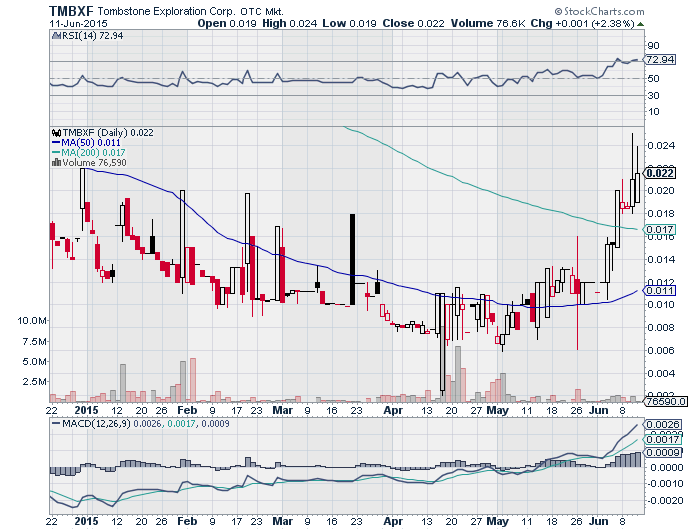The image size is (700, 530).
Task: Click the -0.0010 MACD axis label
Action: pos(665,484)
